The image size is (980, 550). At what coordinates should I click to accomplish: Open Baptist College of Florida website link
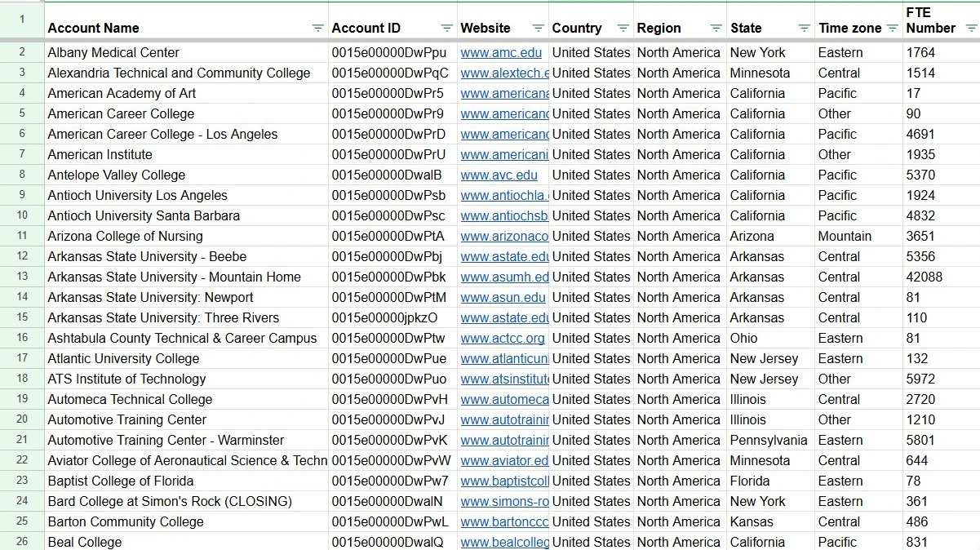tap(504, 481)
